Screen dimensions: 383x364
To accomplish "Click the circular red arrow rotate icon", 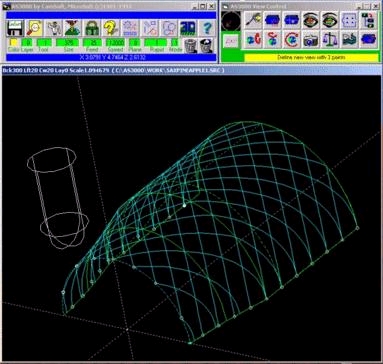I will (x=291, y=39).
